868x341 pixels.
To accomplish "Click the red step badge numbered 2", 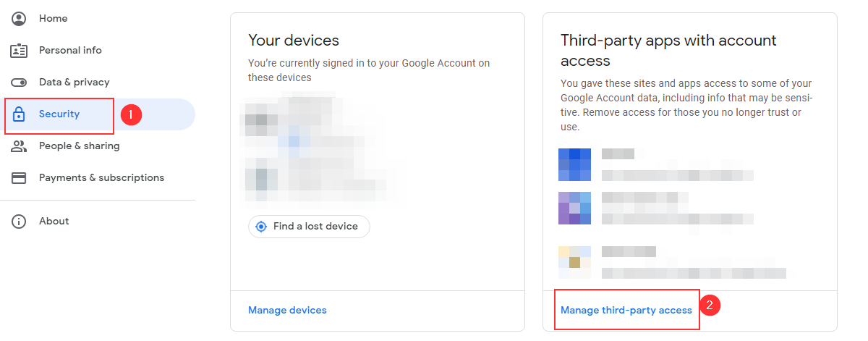I will click(x=710, y=306).
